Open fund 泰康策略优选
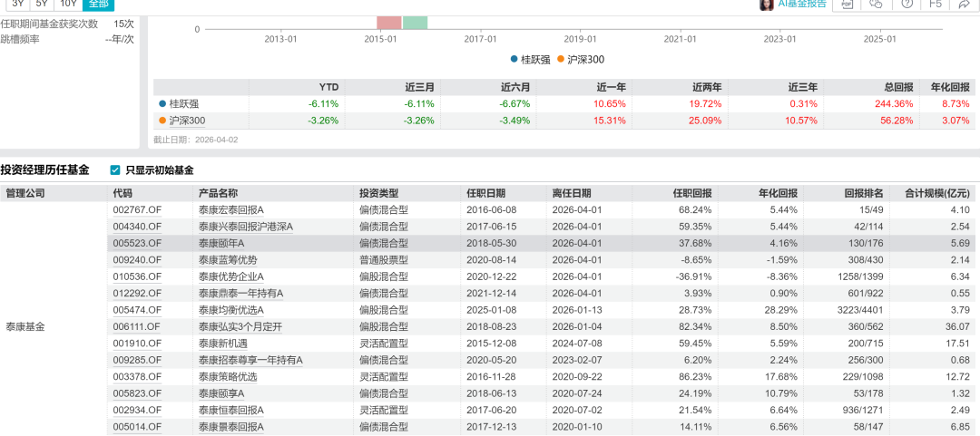This screenshot has width=980, height=436. click(228, 377)
